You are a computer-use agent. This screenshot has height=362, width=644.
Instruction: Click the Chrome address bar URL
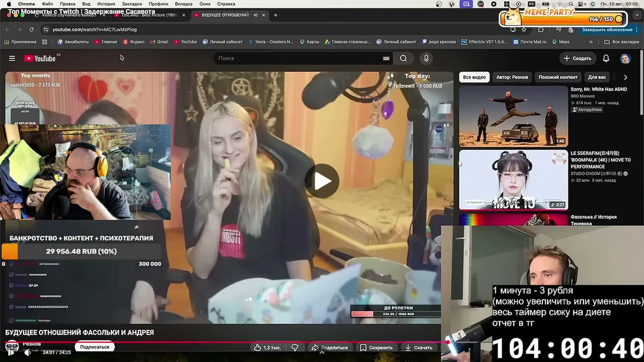click(95, 30)
